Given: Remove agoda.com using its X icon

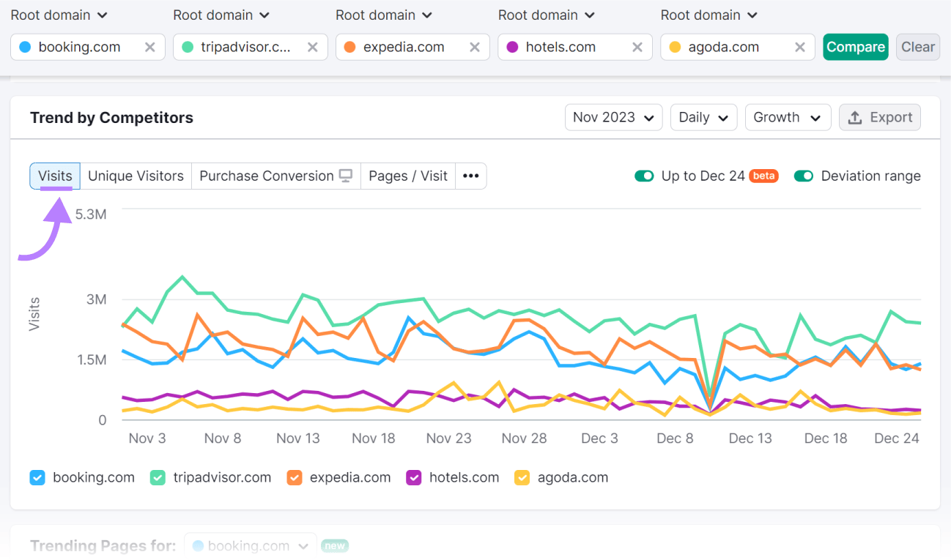Looking at the screenshot, I should point(799,46).
